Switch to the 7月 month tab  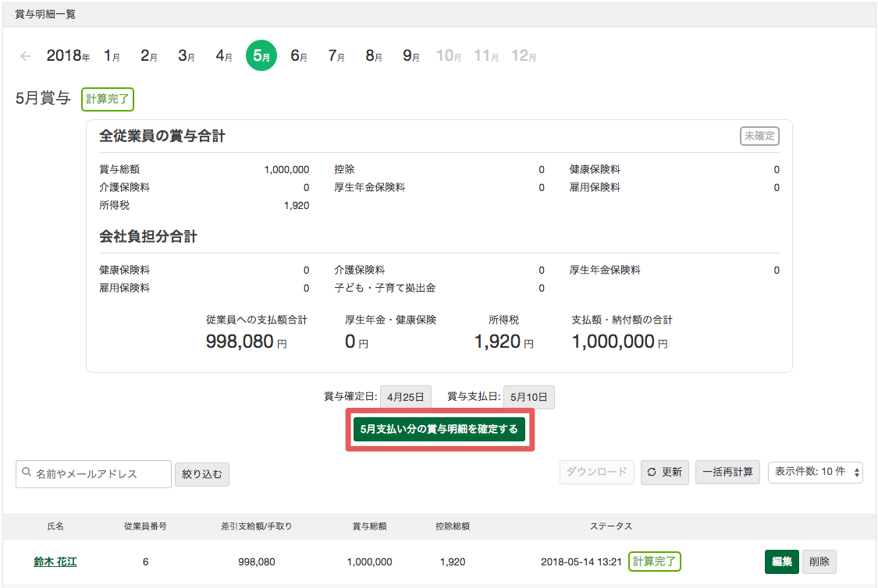pyautogui.click(x=336, y=56)
